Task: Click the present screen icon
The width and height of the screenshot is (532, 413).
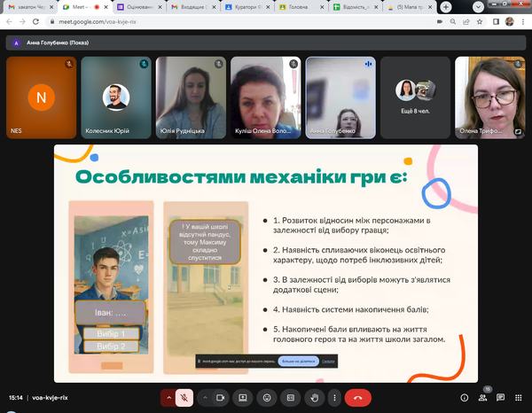Action: coord(242,398)
